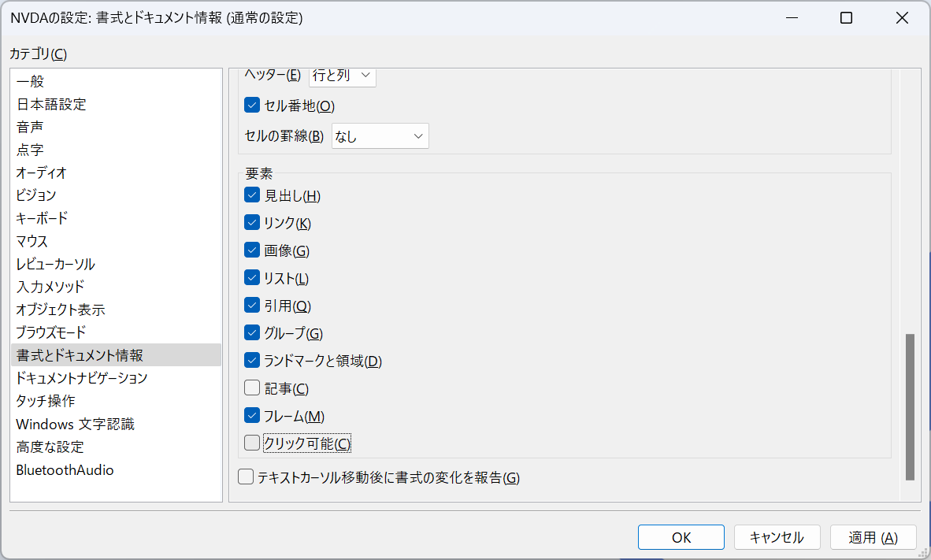This screenshot has height=560, width=931.
Task: Uncheck the リンク option
Action: [251, 222]
